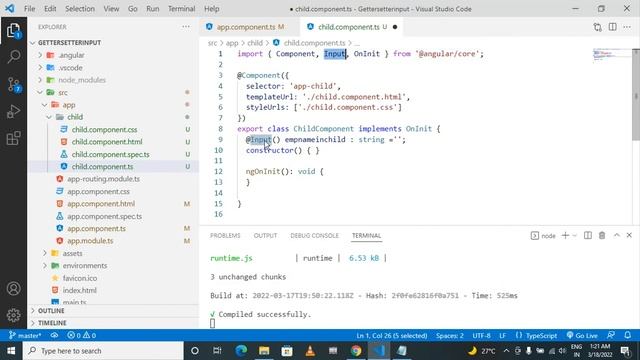Open the feedback icon in status bar
Viewport: 640px width, 360px height.
pos(611,336)
